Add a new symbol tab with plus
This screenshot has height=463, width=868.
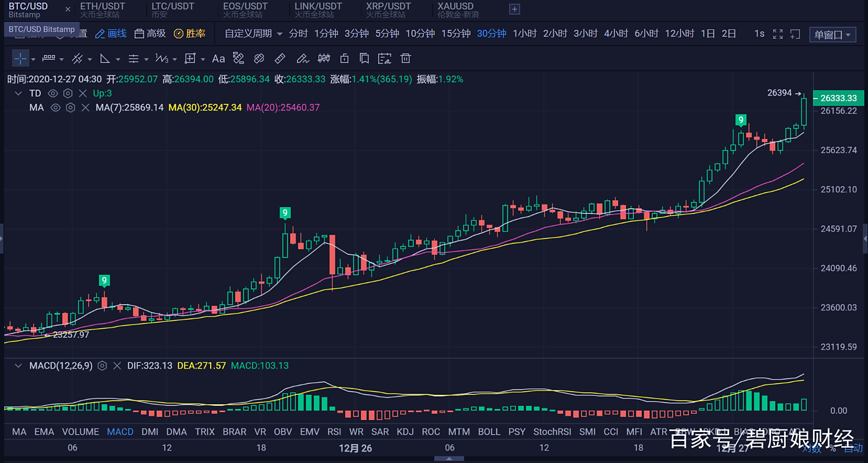tap(514, 9)
